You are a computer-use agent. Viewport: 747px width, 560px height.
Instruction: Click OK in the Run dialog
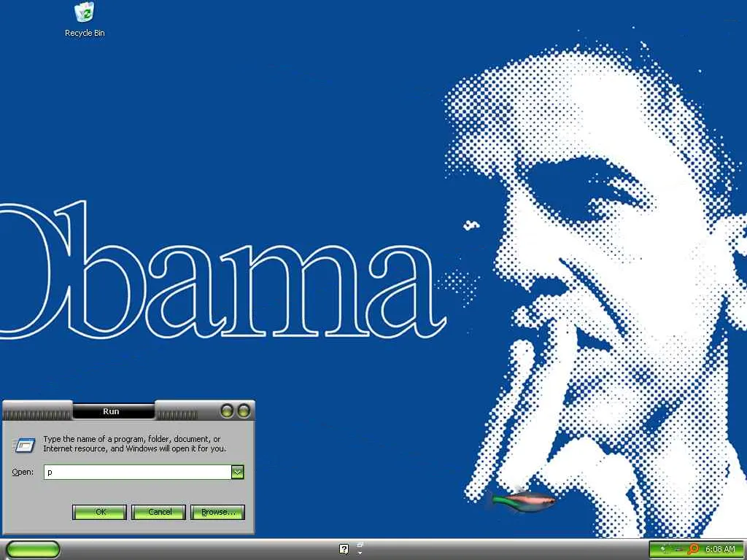point(99,512)
